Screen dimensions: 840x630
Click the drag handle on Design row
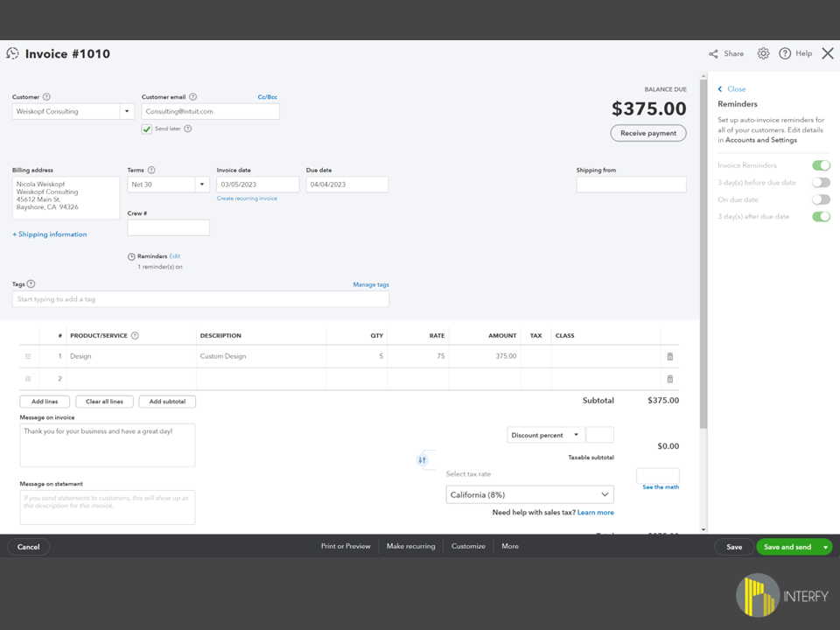coord(28,357)
